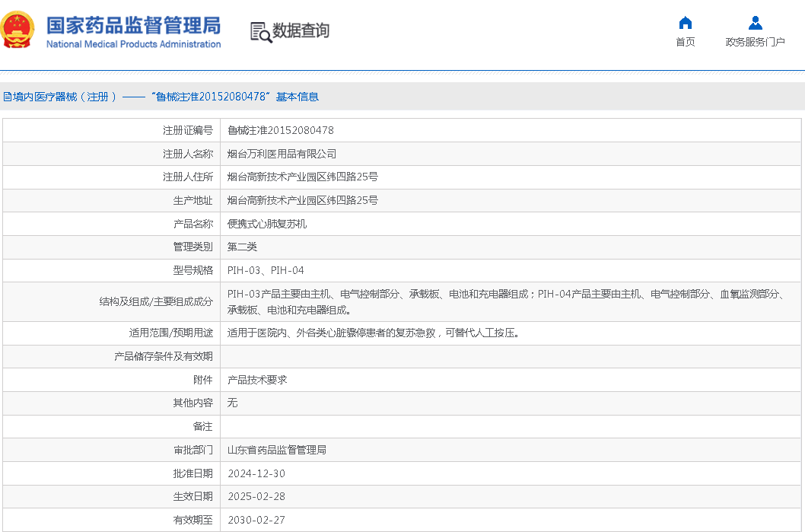
Task: Click effective date 2025-02-28
Action: (256, 496)
